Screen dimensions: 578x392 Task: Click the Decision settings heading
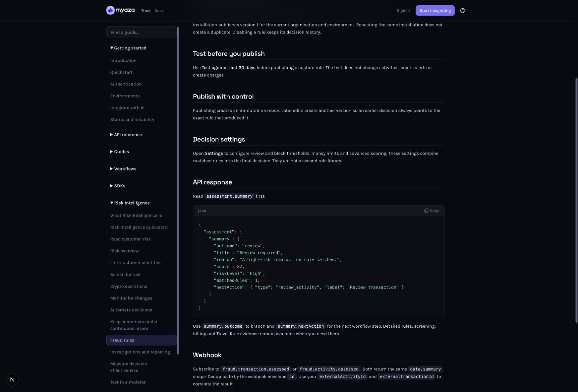[219, 140]
